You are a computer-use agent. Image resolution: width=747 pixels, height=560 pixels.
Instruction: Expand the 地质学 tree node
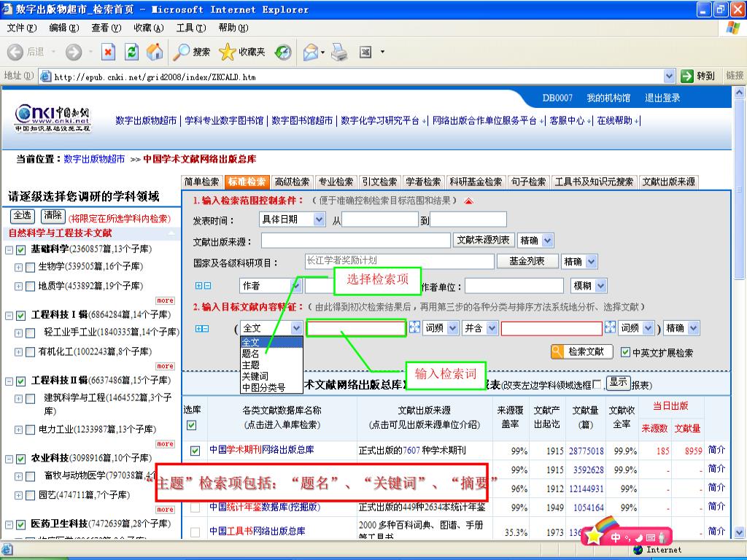[18, 287]
